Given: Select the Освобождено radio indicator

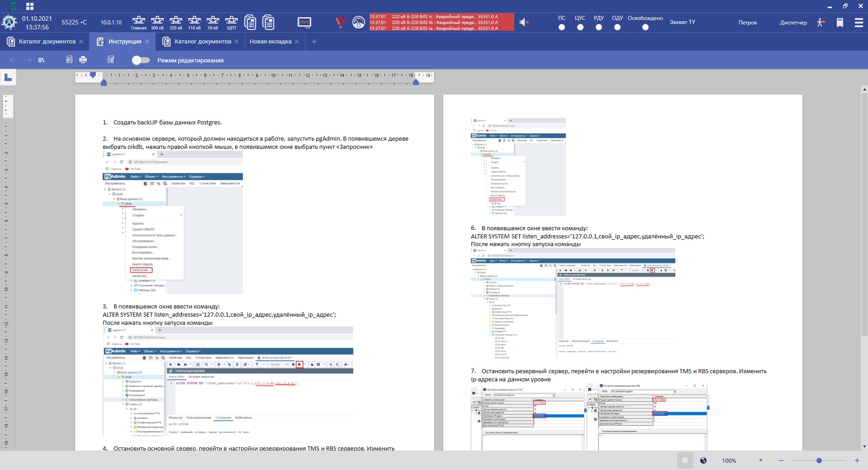Looking at the screenshot, I should tap(645, 27).
